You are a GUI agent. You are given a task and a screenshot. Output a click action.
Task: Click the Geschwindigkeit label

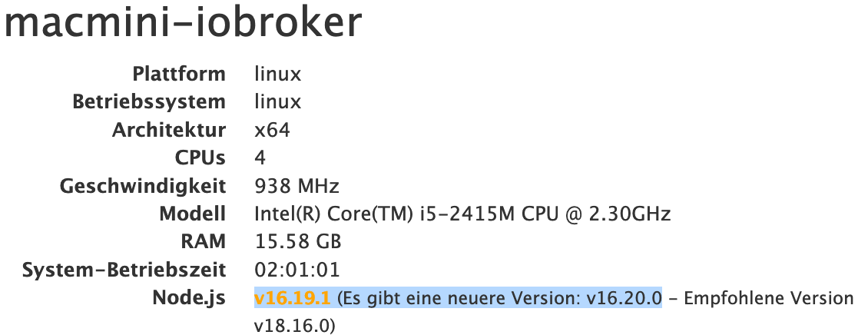click(144, 186)
